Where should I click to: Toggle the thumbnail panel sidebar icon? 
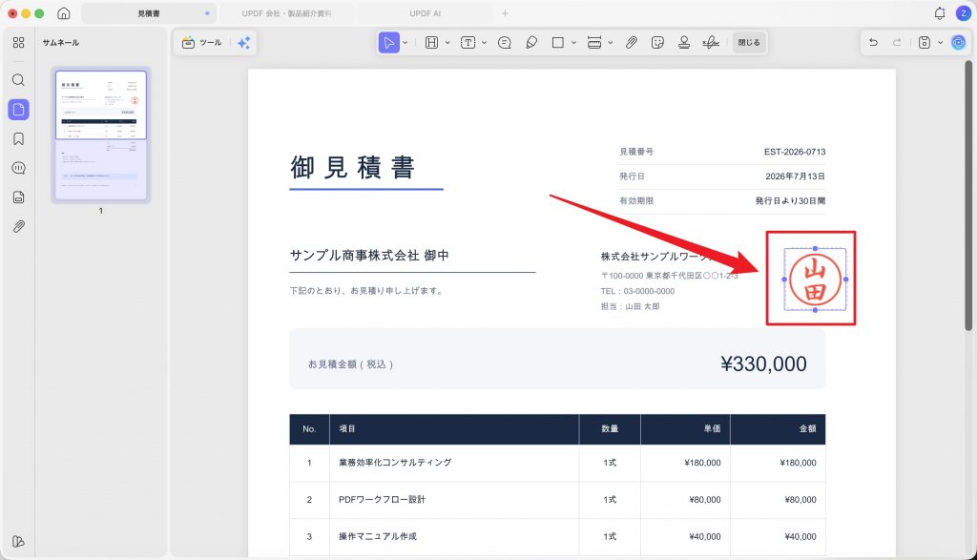pyautogui.click(x=19, y=110)
